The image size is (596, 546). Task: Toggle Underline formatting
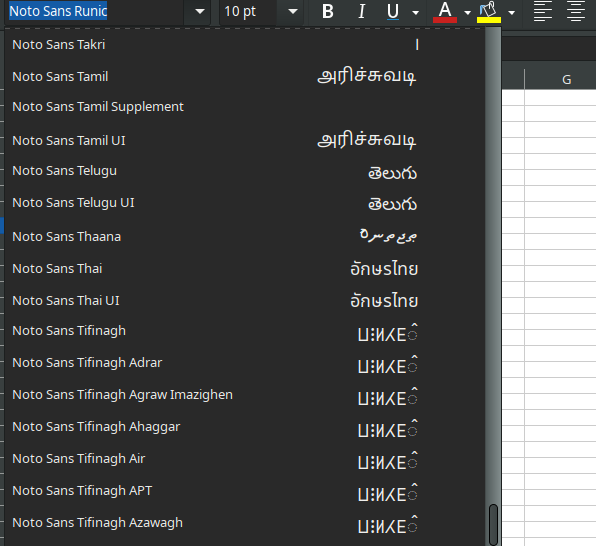[393, 11]
